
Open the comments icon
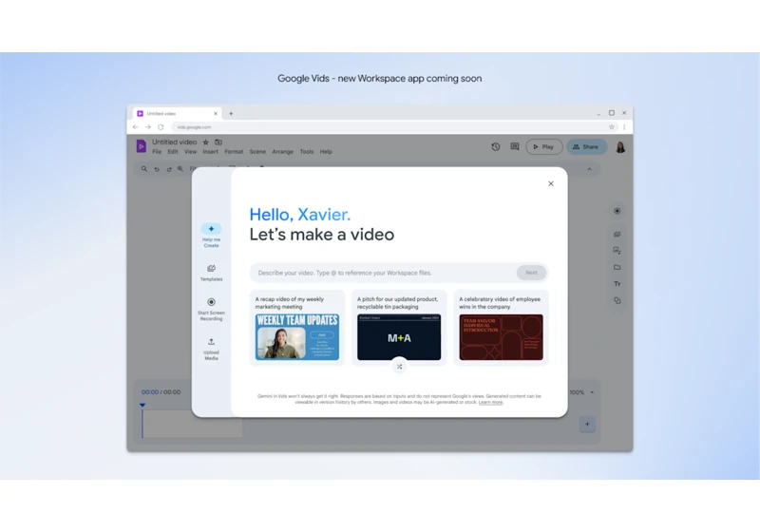click(x=515, y=146)
